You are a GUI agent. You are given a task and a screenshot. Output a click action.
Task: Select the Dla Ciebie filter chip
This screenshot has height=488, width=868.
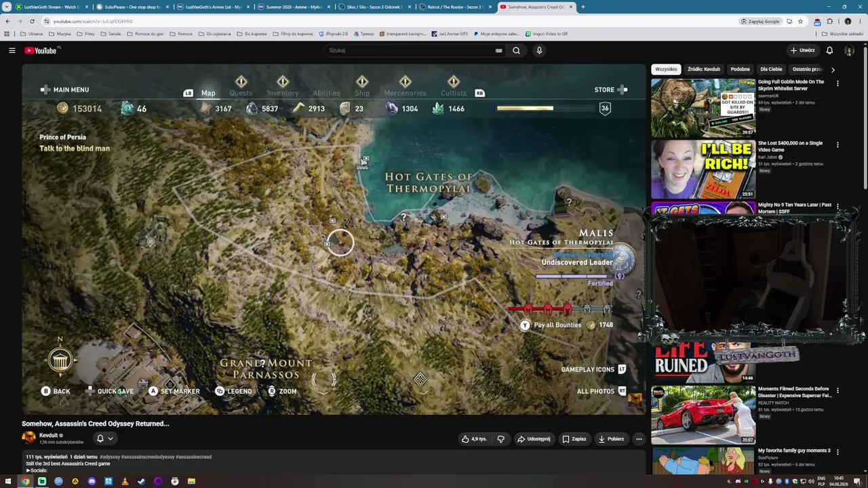771,69
